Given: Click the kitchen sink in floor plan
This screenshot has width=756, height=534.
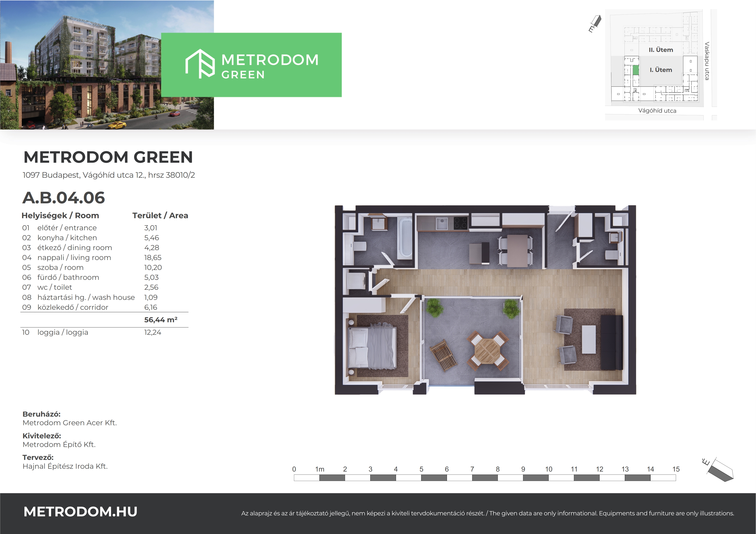Looking at the screenshot, I should click(x=442, y=224).
